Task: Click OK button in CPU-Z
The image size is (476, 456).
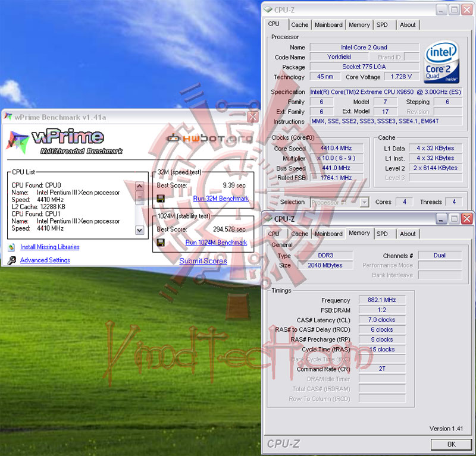Action: pyautogui.click(x=451, y=445)
